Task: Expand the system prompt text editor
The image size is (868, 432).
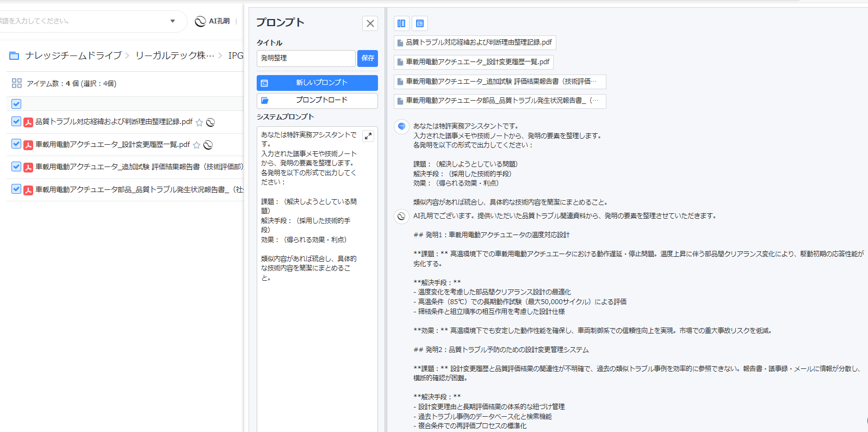Action: pos(368,136)
